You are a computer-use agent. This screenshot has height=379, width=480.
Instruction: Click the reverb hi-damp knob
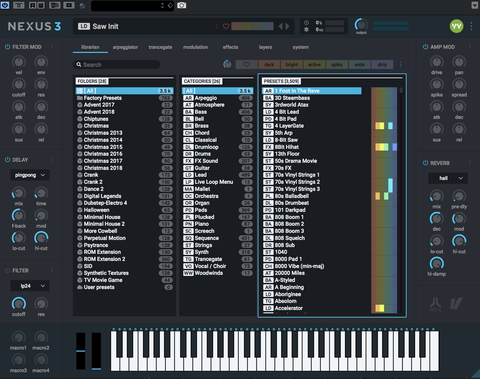coord(436,263)
